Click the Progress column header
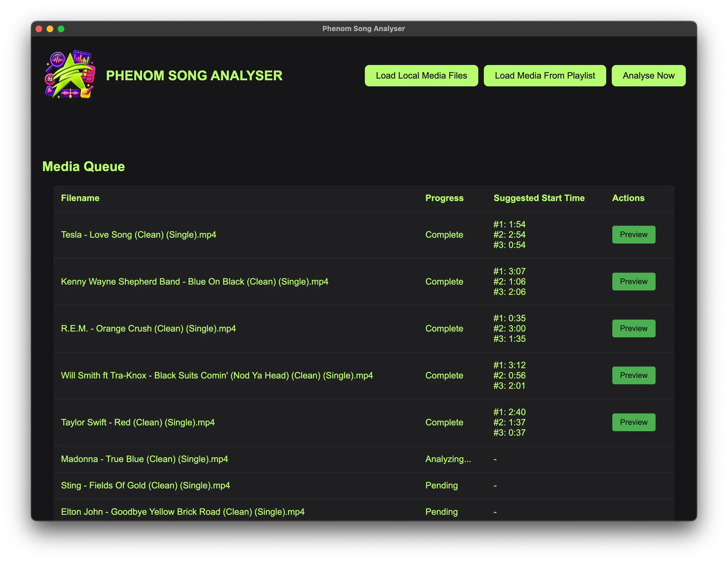The image size is (728, 562). [x=444, y=198]
